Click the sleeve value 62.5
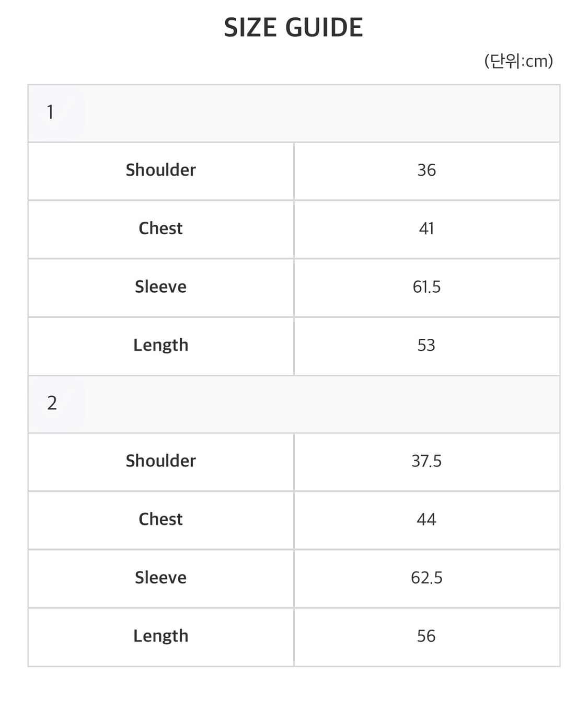The width and height of the screenshot is (588, 711). coord(426,578)
